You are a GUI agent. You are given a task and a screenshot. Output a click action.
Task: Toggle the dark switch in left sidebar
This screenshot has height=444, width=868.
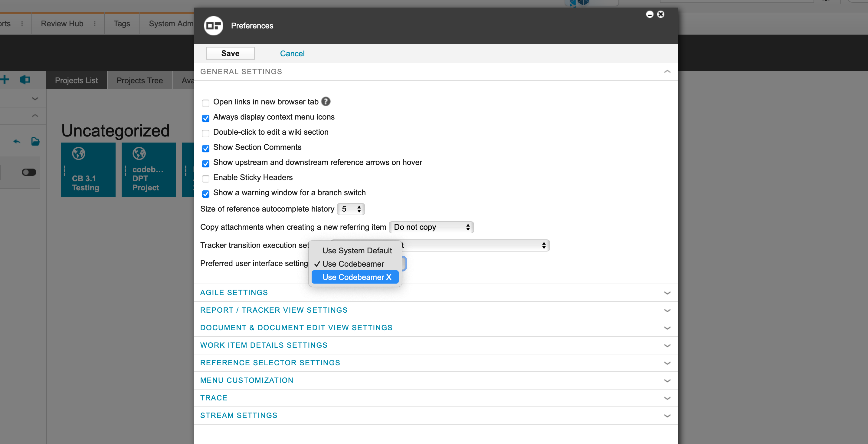pyautogui.click(x=29, y=172)
